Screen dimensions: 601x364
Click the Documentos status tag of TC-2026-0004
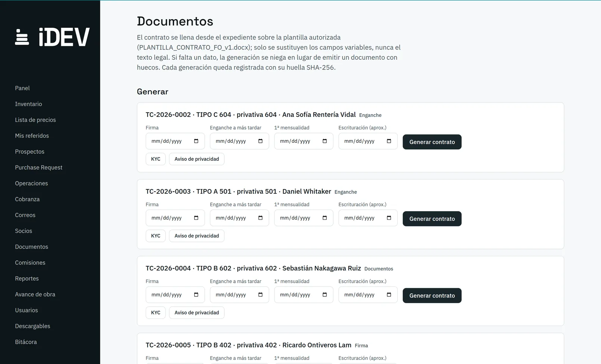(379, 269)
